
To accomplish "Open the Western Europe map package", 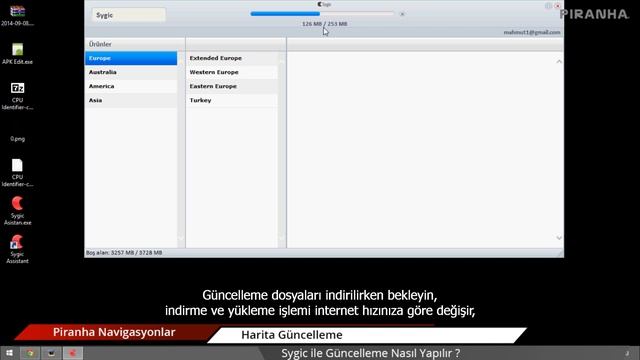I will pos(232,72).
